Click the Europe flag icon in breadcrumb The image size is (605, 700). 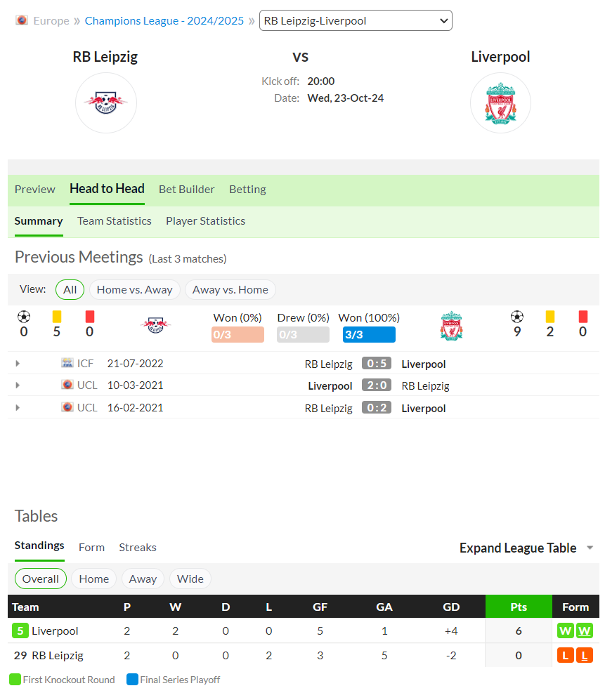coord(22,20)
